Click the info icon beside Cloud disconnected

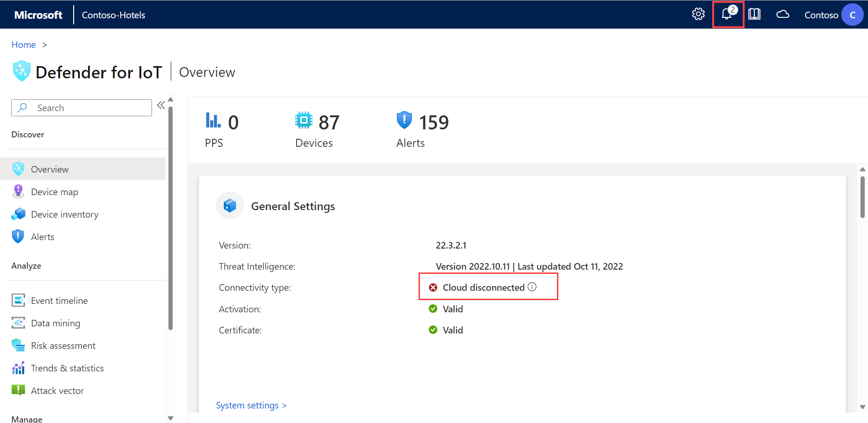[532, 287]
